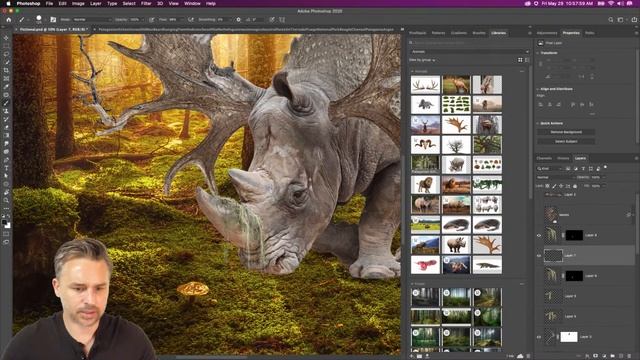This screenshot has width=640, height=360.
Task: Click the foreground color swatch
Action: coord(4,222)
